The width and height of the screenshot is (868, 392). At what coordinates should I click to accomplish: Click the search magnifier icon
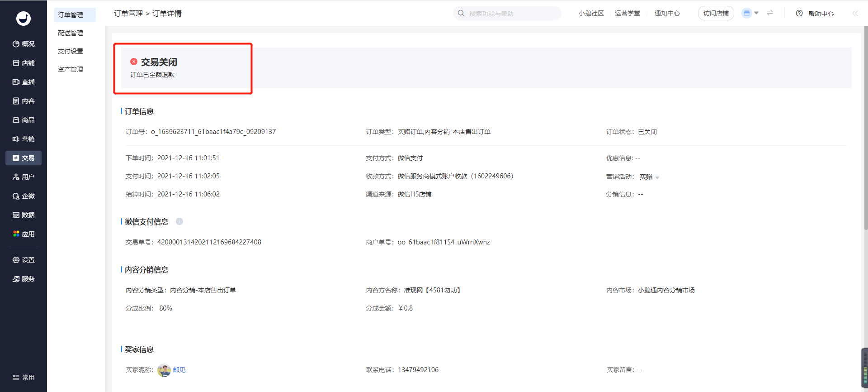pos(461,13)
